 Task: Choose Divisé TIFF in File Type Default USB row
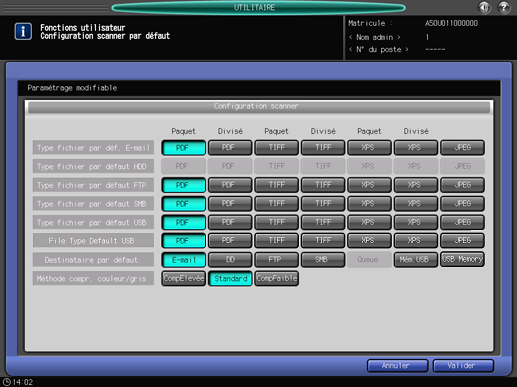(x=323, y=241)
